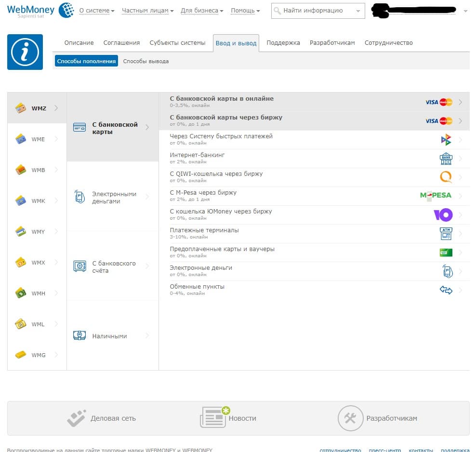Open the Интернет-банкинг option
Image resolution: width=476 pixels, height=452 pixels.
(314, 159)
